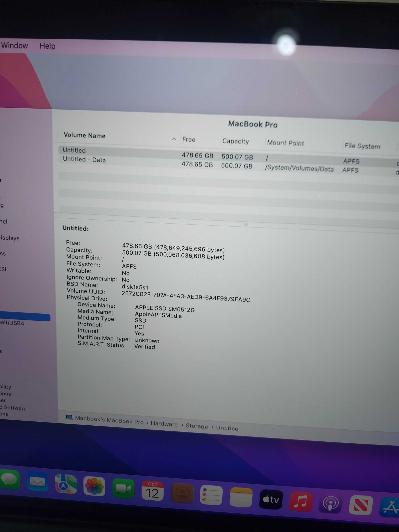Viewport: 399px width, 532px height.
Task: Open the Reminders app in Dock
Action: coord(211,495)
